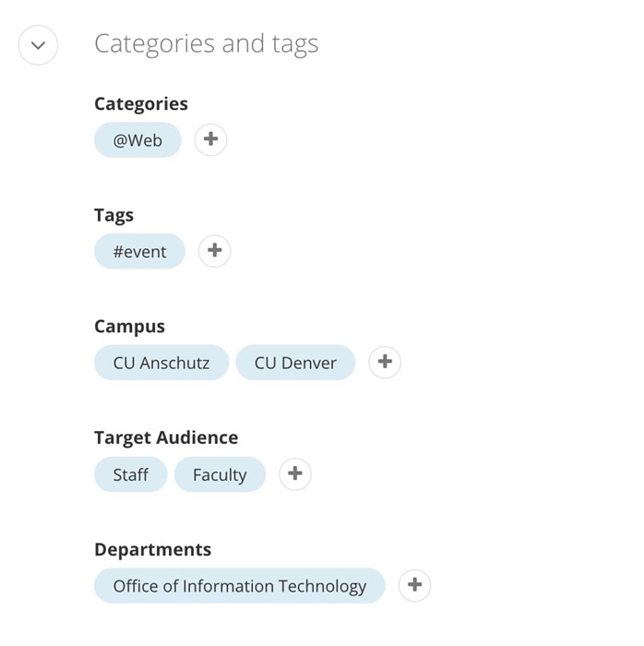The height and width of the screenshot is (646, 644).
Task: Select the CU Denver campus chip
Action: pyautogui.click(x=295, y=362)
